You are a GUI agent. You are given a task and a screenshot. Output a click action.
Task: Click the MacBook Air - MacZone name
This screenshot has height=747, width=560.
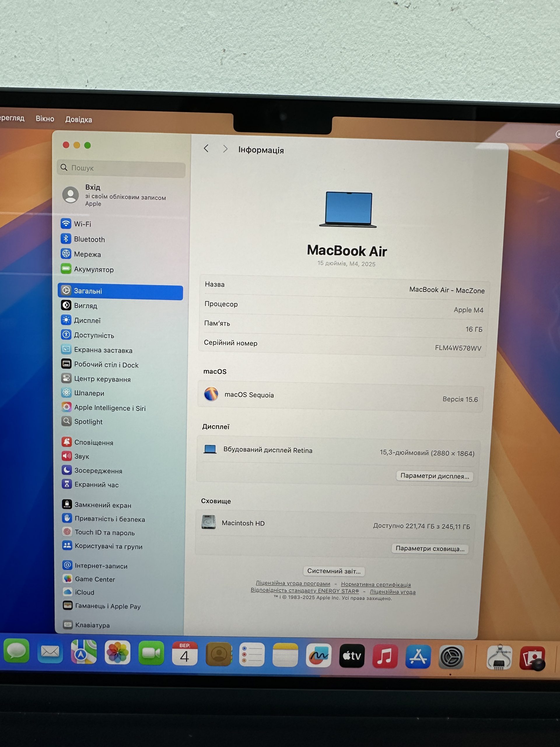(x=447, y=290)
